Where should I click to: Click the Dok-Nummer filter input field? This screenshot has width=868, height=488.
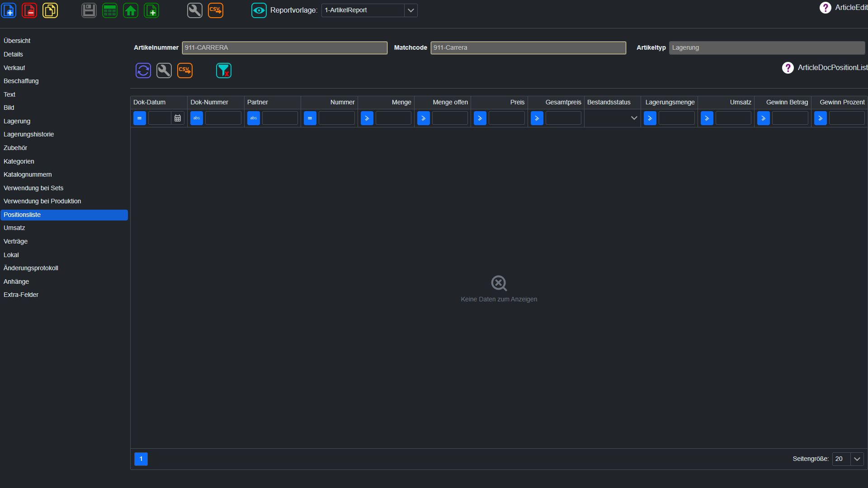[x=223, y=118]
